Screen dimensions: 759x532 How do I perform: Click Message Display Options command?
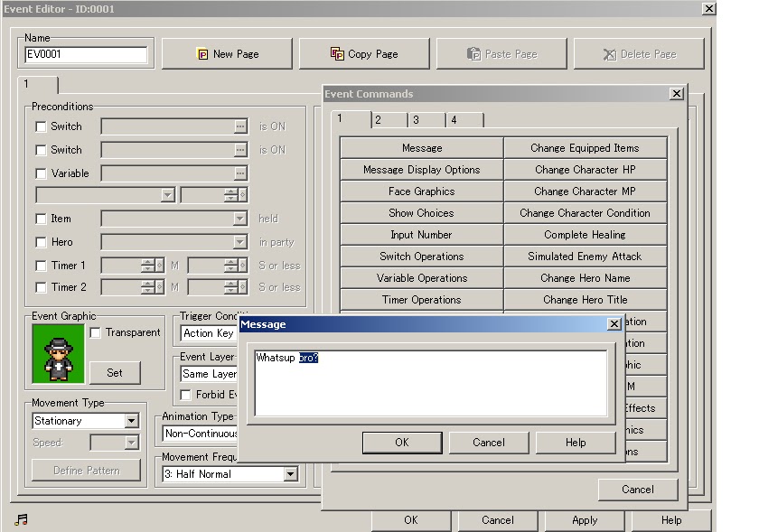point(422,170)
